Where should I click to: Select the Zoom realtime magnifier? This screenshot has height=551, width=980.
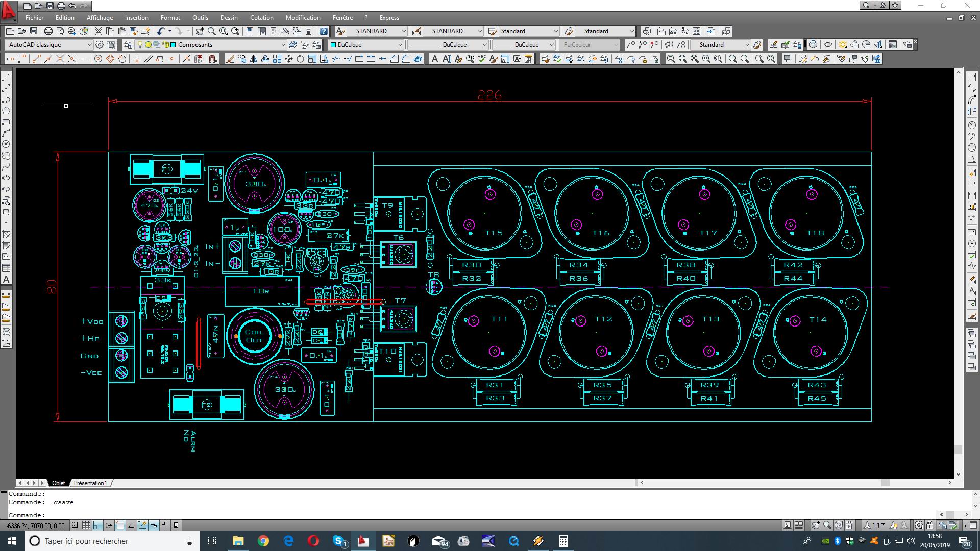click(x=211, y=31)
